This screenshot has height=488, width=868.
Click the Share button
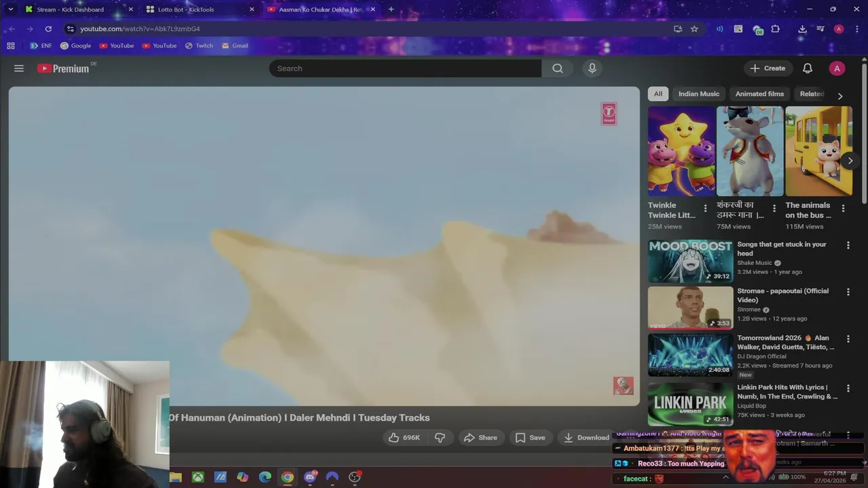[480, 438]
